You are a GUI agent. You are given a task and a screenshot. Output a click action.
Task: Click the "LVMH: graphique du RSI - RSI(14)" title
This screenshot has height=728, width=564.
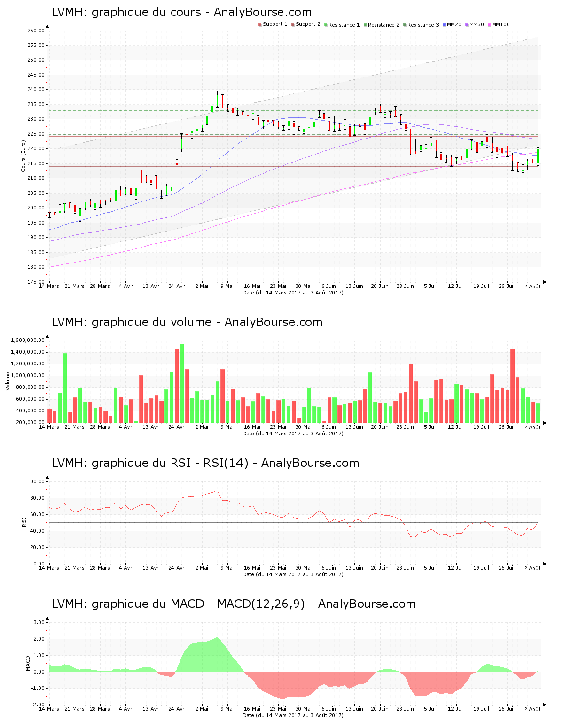205,463
